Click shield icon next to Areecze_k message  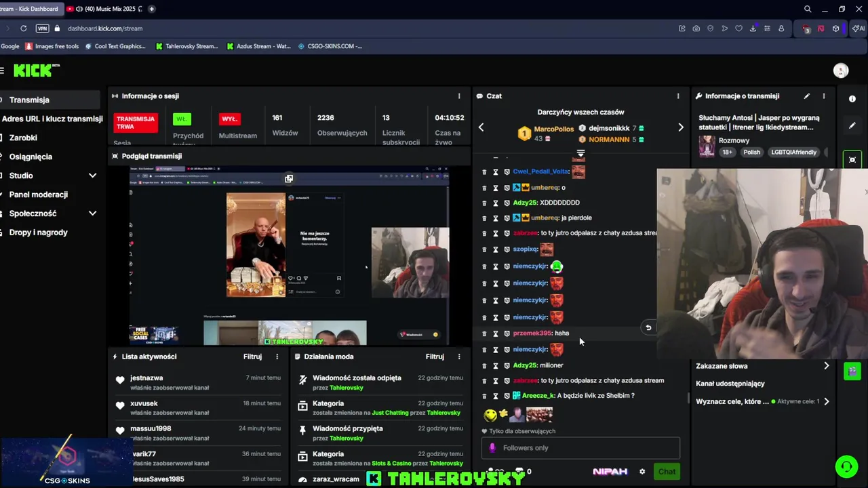point(507,396)
